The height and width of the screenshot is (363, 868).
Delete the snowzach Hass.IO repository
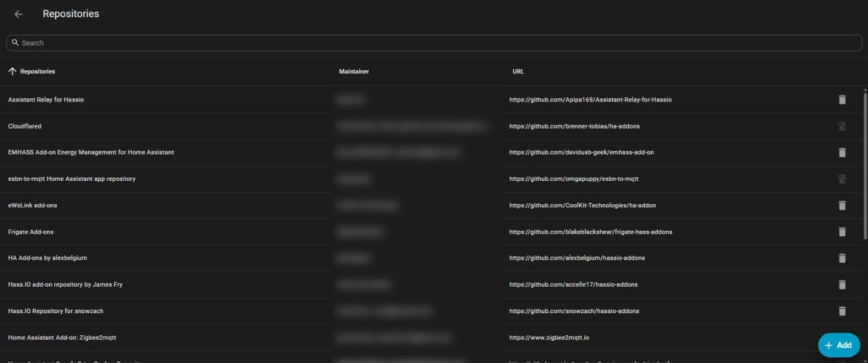click(842, 311)
